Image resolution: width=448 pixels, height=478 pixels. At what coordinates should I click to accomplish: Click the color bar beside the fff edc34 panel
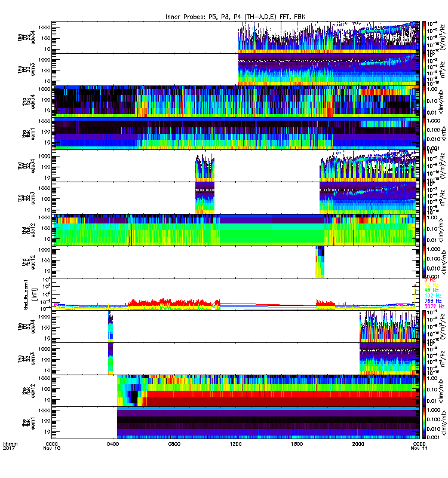[x=424, y=326]
